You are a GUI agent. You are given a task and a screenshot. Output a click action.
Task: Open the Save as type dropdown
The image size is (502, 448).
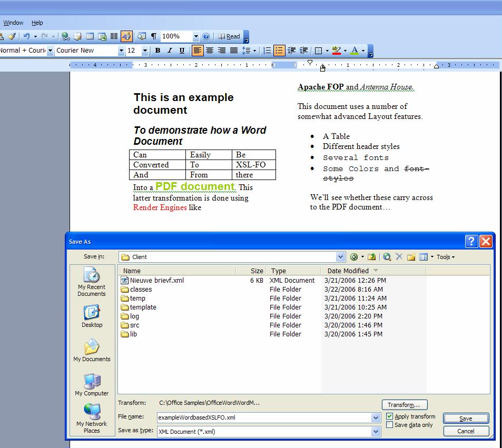[x=376, y=432]
